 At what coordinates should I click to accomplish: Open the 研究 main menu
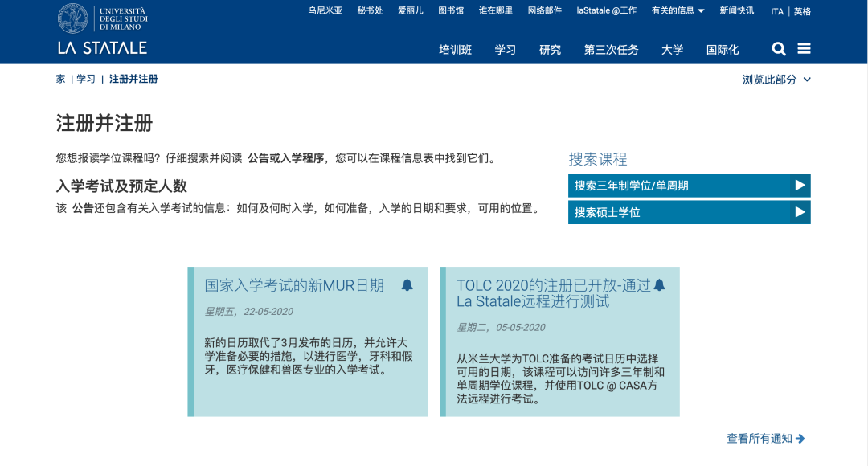tap(550, 50)
